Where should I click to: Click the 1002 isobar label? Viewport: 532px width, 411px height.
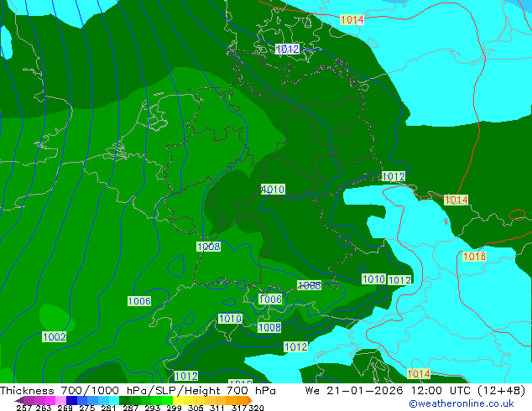55,336
